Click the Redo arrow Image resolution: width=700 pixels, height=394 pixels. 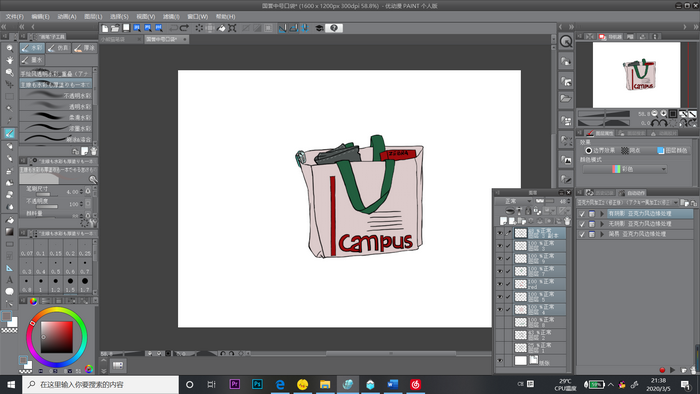(184, 28)
